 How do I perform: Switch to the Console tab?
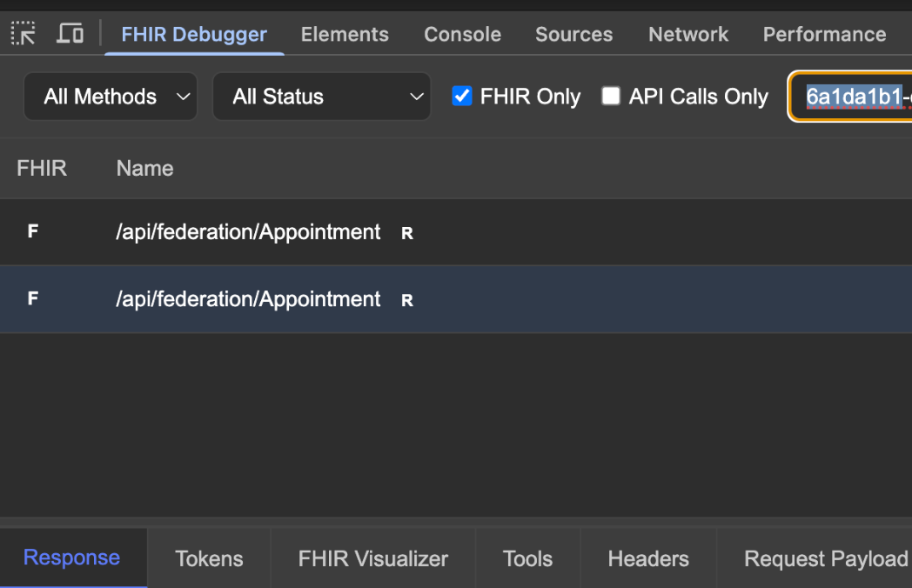[462, 34]
